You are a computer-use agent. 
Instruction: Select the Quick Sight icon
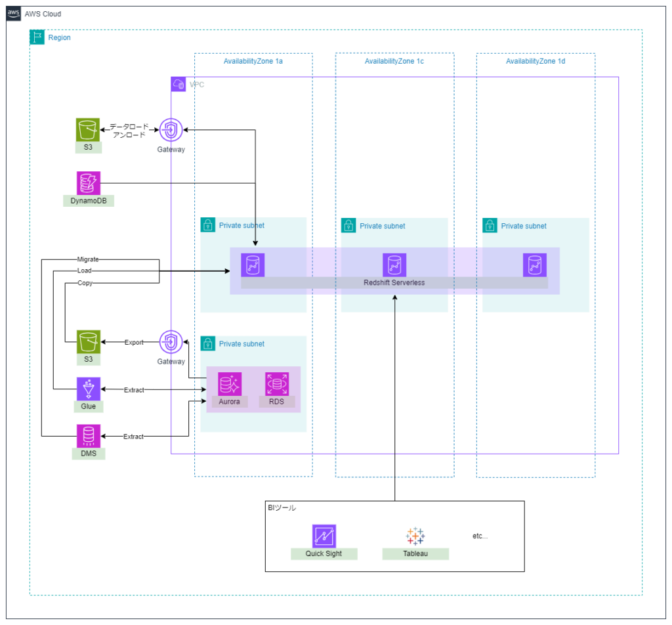point(324,536)
